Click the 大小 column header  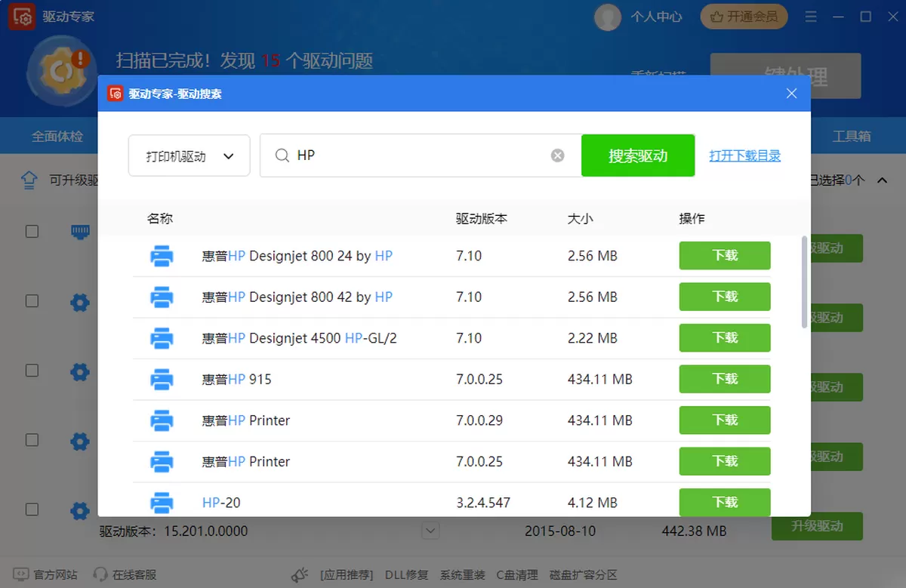tap(581, 219)
